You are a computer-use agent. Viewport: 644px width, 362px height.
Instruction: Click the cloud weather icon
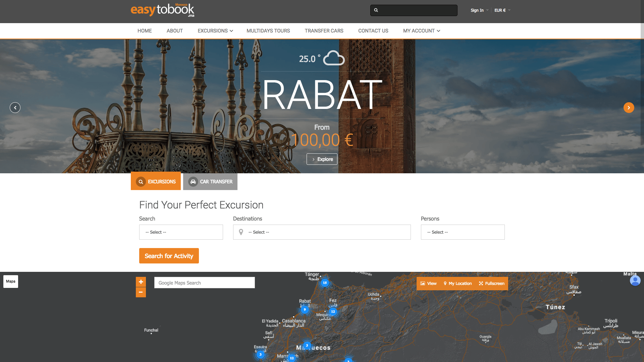click(334, 58)
